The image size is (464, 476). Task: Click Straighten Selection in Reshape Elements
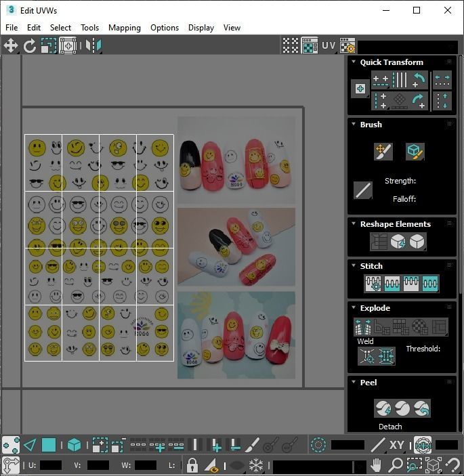379,242
